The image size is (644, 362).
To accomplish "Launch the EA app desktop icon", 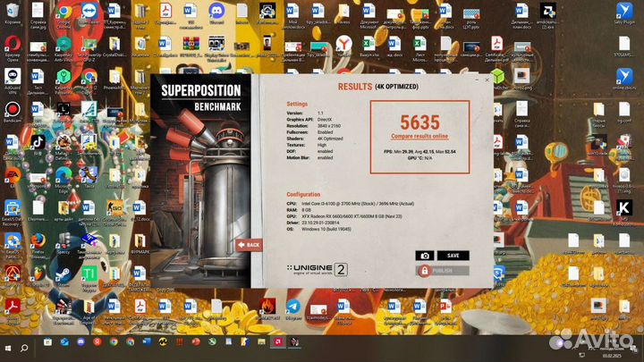I will click(x=13, y=177).
